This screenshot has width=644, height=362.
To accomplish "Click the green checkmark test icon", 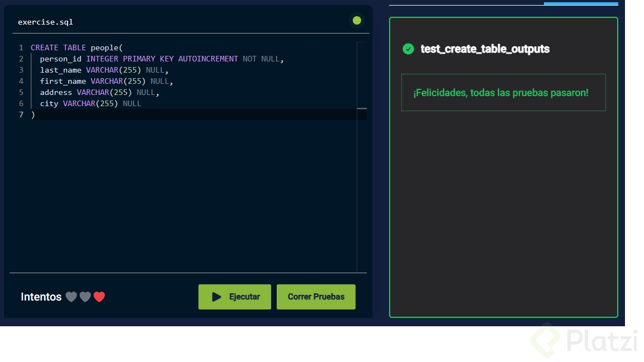I will [x=408, y=49].
